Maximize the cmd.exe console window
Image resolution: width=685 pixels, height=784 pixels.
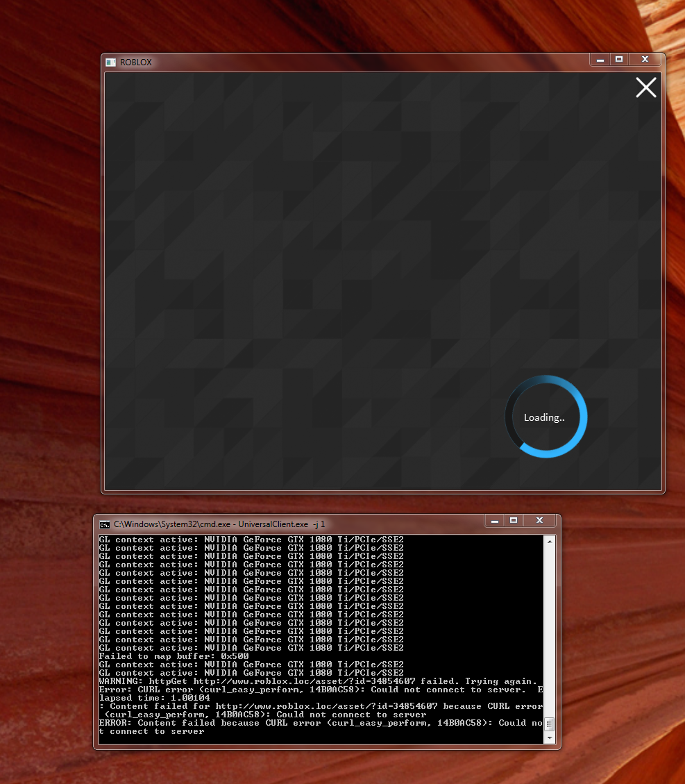[x=514, y=520]
